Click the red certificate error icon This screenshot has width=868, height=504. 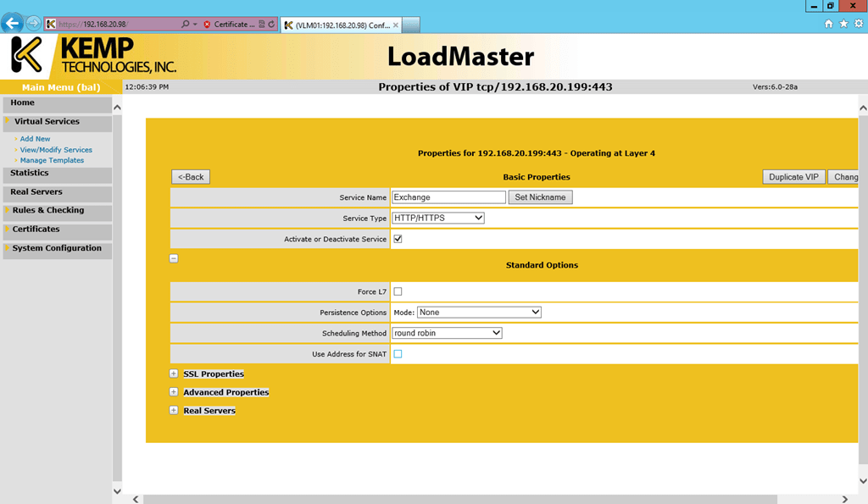pyautogui.click(x=207, y=25)
